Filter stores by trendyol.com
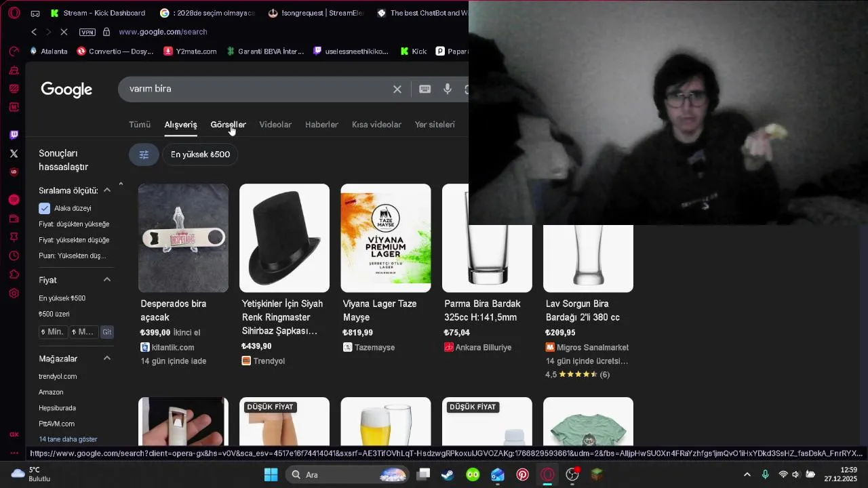Screen dimensions: 868x488 pyautogui.click(x=58, y=376)
